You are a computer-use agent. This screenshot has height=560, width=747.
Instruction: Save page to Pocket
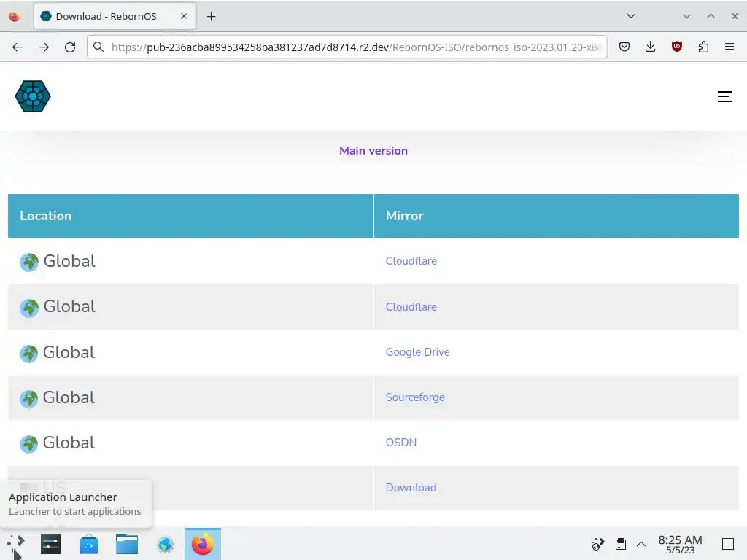624,47
